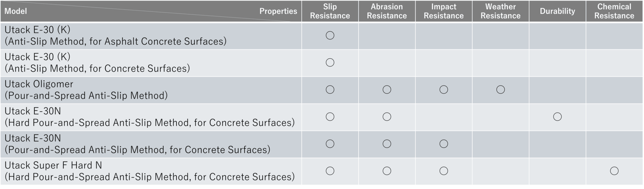Click Impact Resistance circle for Super F Hard N
This screenshot has height=189, width=644.
(x=444, y=171)
